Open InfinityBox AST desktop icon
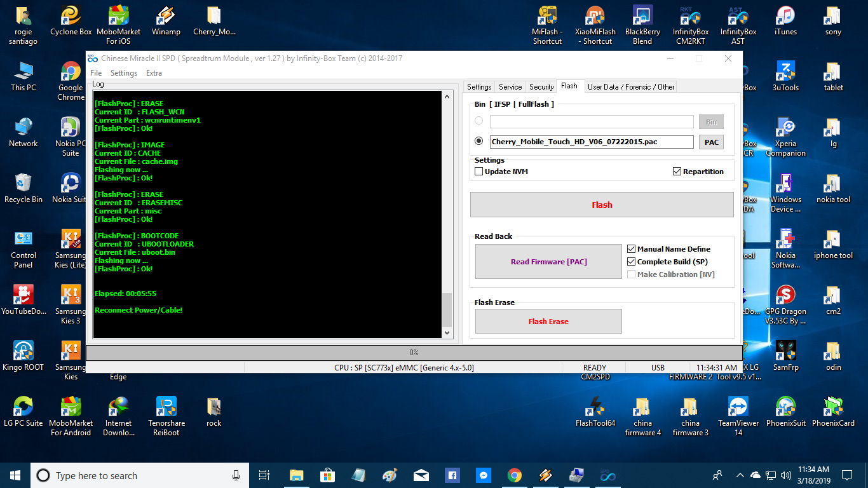868x488 pixels. [738, 25]
